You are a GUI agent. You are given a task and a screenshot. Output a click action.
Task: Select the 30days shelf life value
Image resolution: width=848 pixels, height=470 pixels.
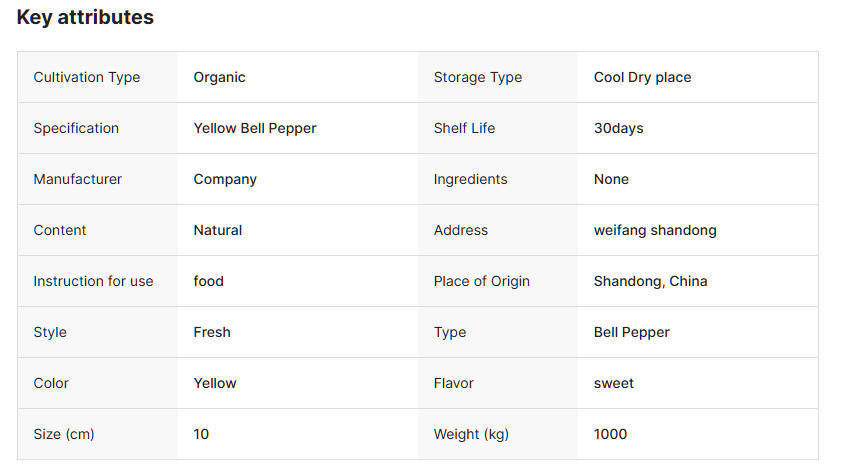(x=618, y=128)
